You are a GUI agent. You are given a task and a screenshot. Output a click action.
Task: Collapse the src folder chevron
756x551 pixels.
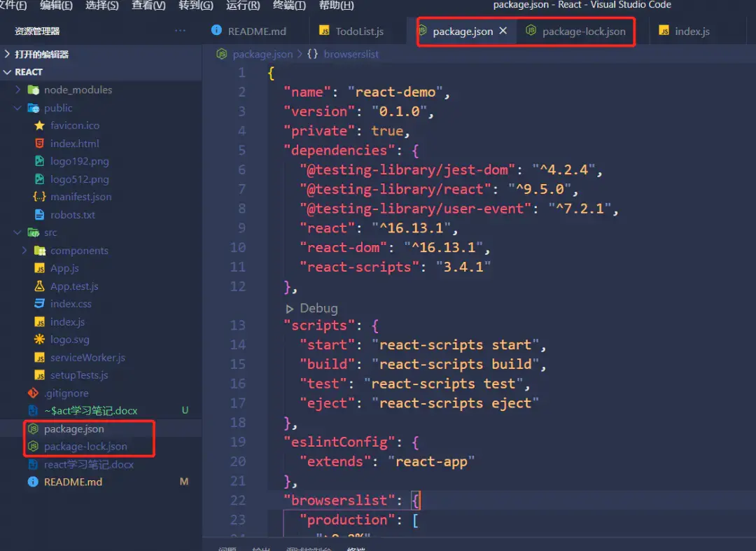point(17,232)
